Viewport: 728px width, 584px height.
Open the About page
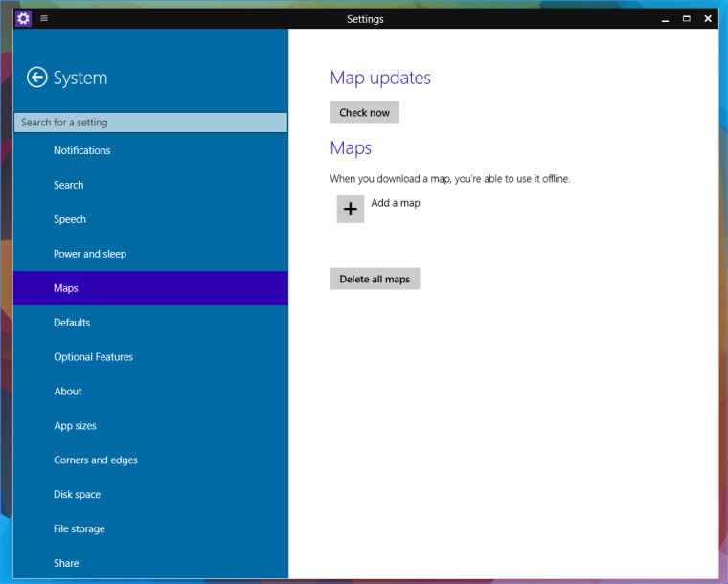pos(68,392)
